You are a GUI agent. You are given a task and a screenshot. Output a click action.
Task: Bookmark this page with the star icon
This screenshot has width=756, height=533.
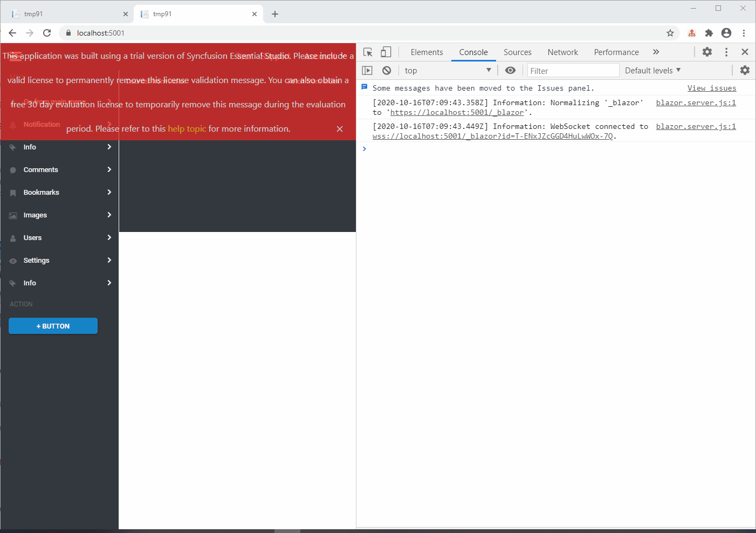coord(670,33)
